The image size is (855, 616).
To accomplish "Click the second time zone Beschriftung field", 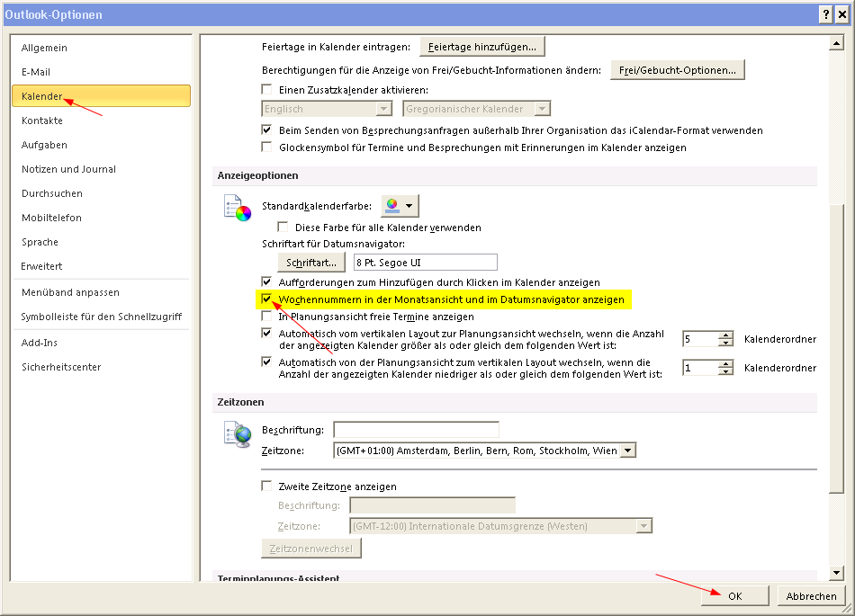I will point(432,505).
